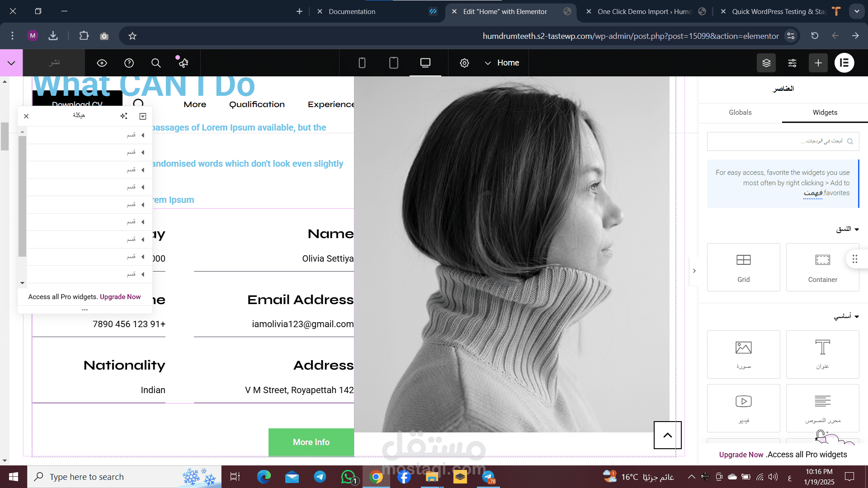Switch to mobile responsive view
This screenshot has height=488, width=868.
[x=362, y=63]
